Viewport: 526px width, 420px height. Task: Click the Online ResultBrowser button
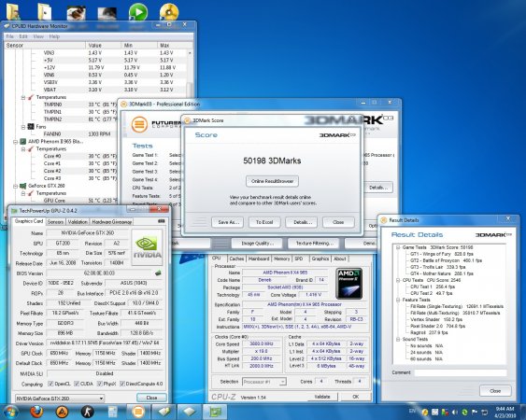(273, 181)
